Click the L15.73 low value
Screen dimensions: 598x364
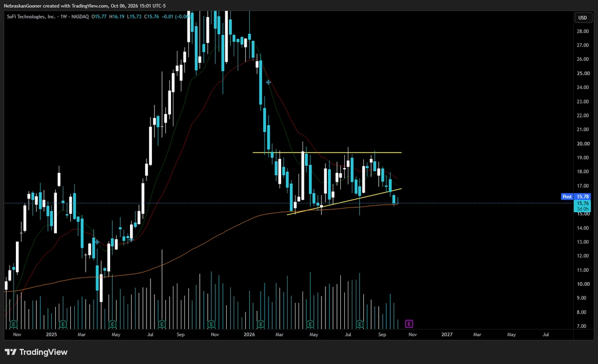(134, 17)
